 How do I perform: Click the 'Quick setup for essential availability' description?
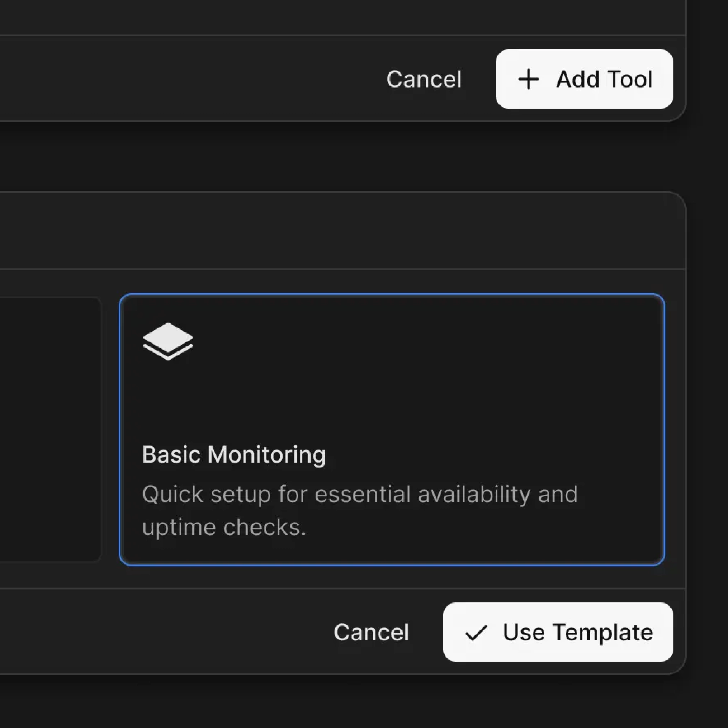pos(360,494)
